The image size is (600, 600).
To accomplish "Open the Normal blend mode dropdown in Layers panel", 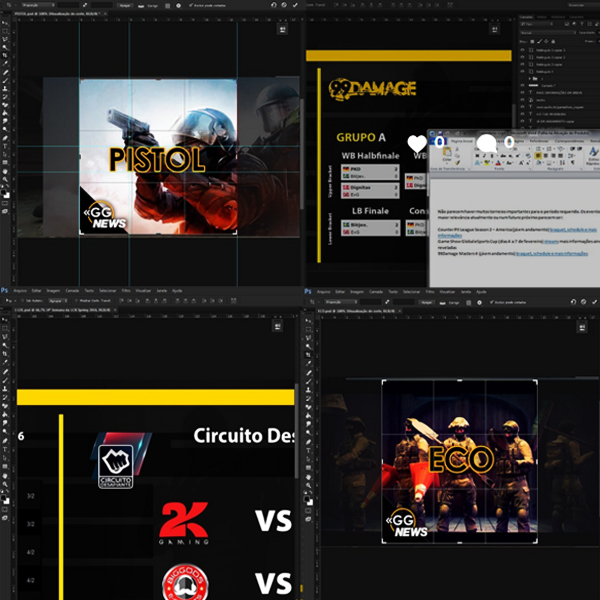I will 548,33.
